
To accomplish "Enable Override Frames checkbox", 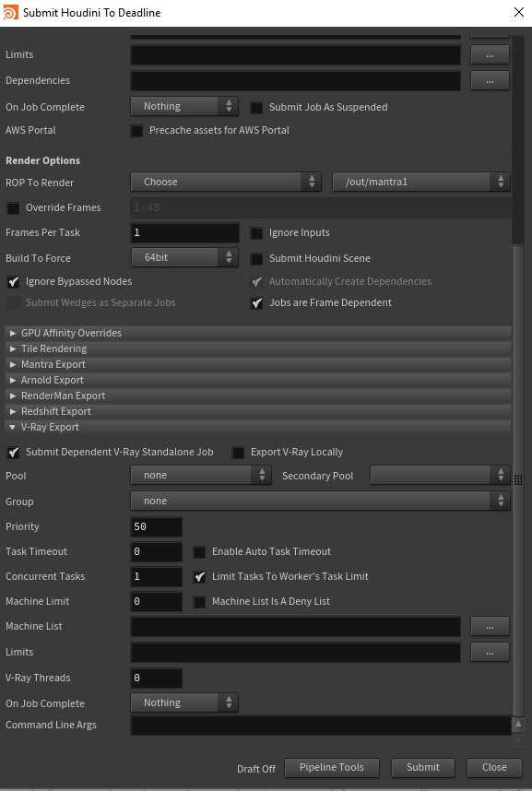I will pos(13,207).
